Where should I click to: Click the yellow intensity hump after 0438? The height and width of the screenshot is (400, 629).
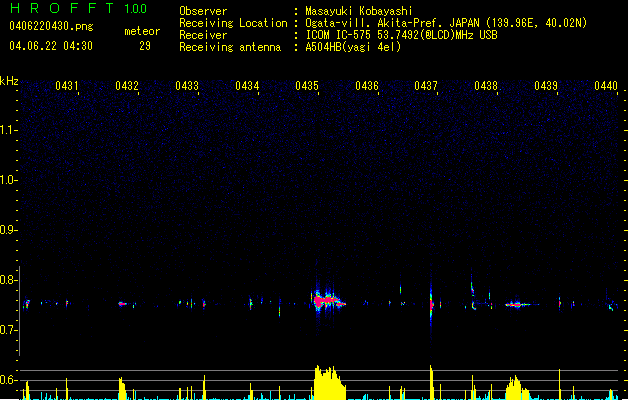pos(517,388)
